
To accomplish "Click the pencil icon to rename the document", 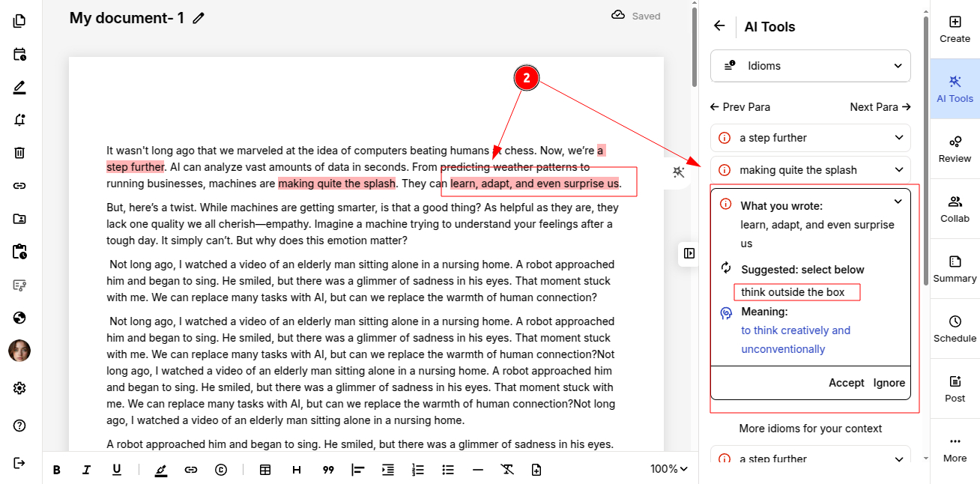I will pyautogui.click(x=199, y=18).
